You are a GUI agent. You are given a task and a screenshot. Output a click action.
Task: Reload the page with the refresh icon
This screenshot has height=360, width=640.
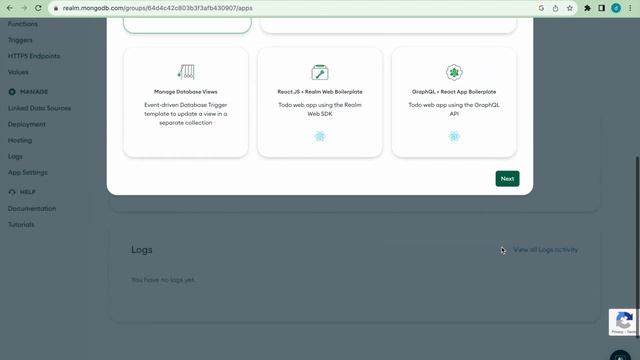click(x=38, y=8)
